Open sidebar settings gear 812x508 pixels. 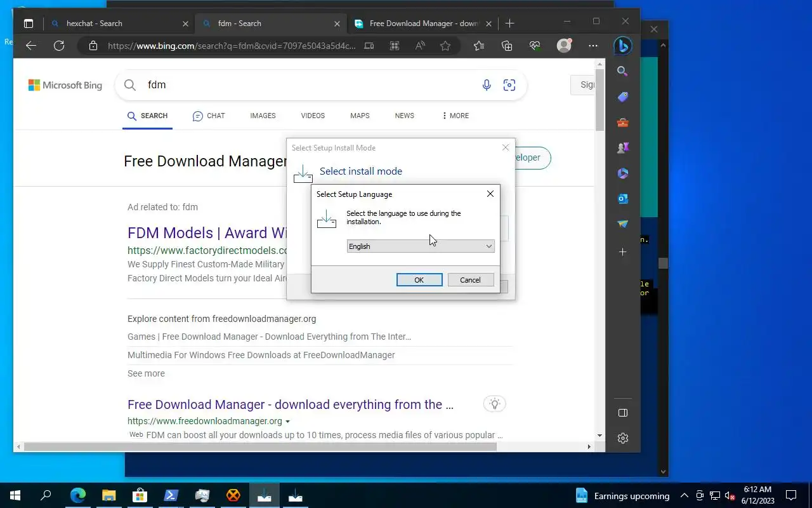(x=623, y=438)
